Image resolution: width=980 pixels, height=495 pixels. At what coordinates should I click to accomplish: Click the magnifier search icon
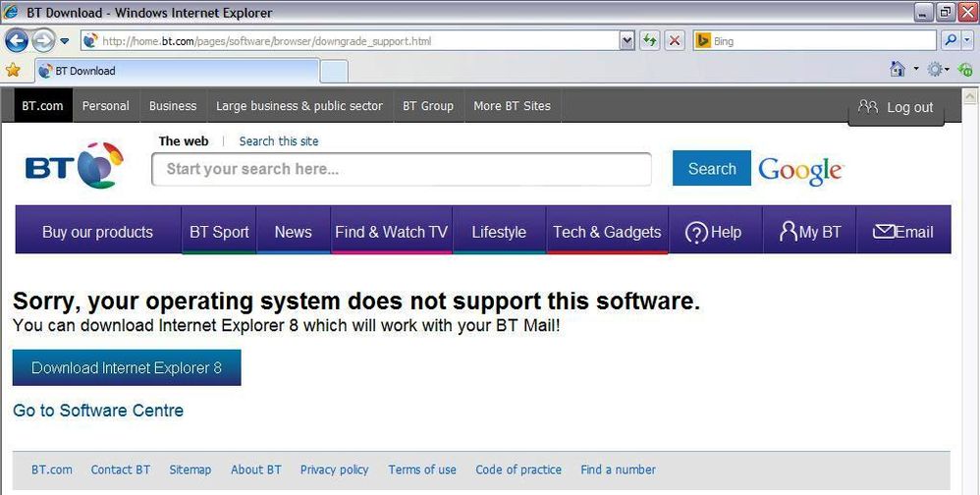tap(950, 41)
